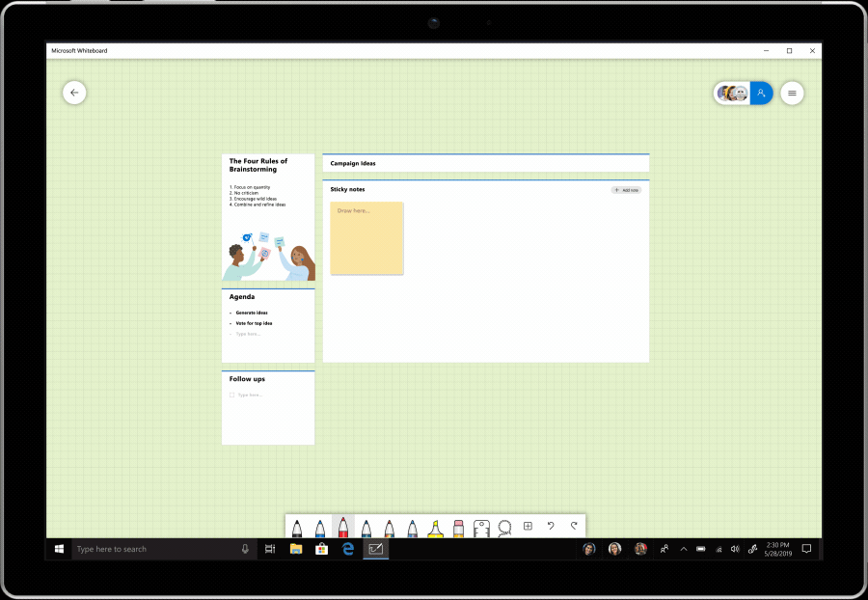Image resolution: width=868 pixels, height=600 pixels.
Task: Select the eraser tool
Action: [x=458, y=526]
